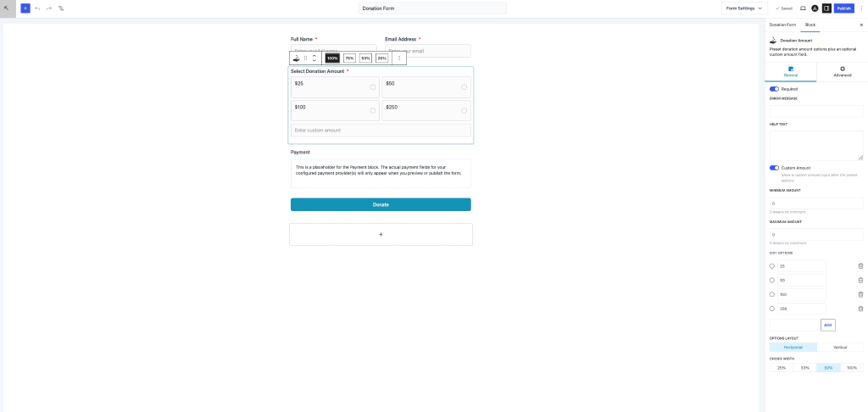This screenshot has height=412, width=868.
Task: Select the $250 donation radio option
Action: 464,111
